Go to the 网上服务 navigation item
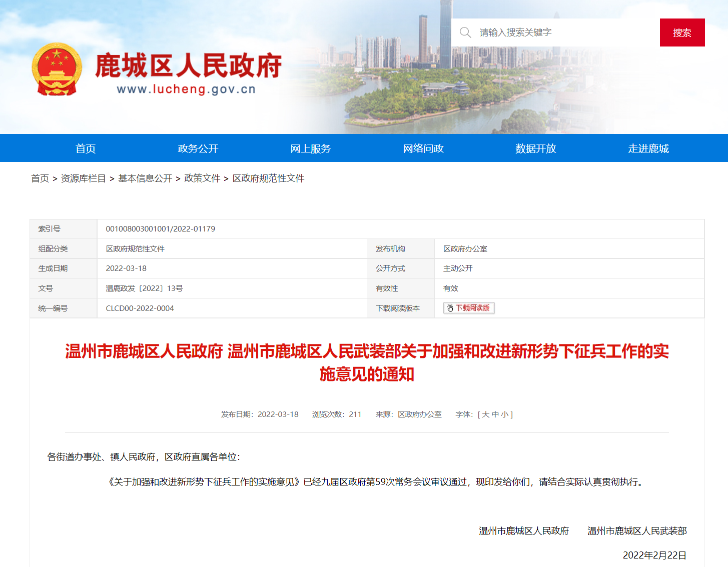Viewport: 728px width, 567px height. tap(311, 148)
